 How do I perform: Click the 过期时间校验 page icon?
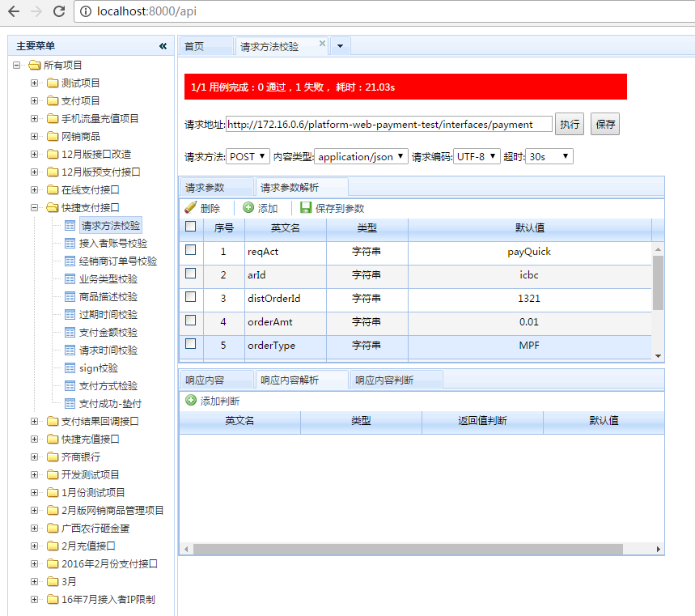70,314
